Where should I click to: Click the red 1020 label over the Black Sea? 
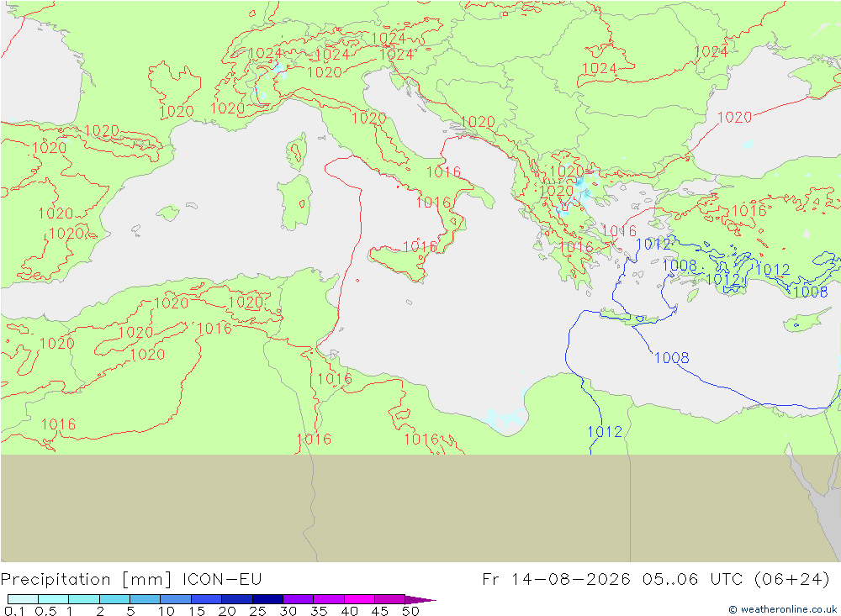734,118
